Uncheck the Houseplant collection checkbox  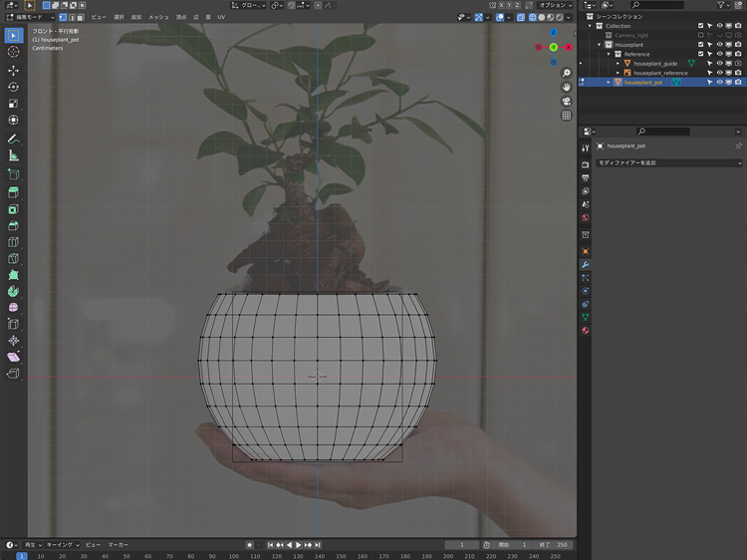click(701, 45)
